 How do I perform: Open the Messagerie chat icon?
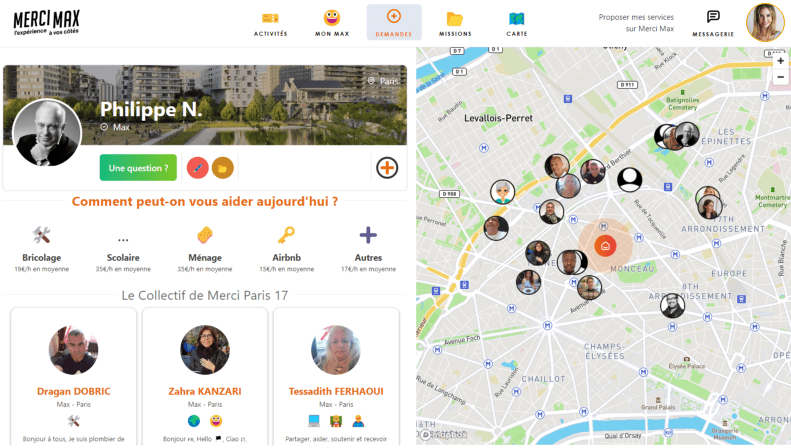713,17
